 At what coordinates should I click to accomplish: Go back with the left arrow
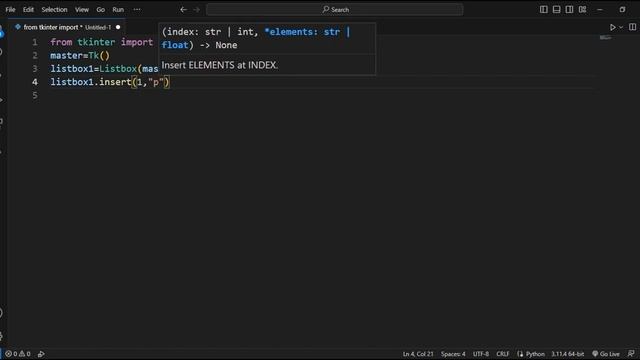click(184, 9)
